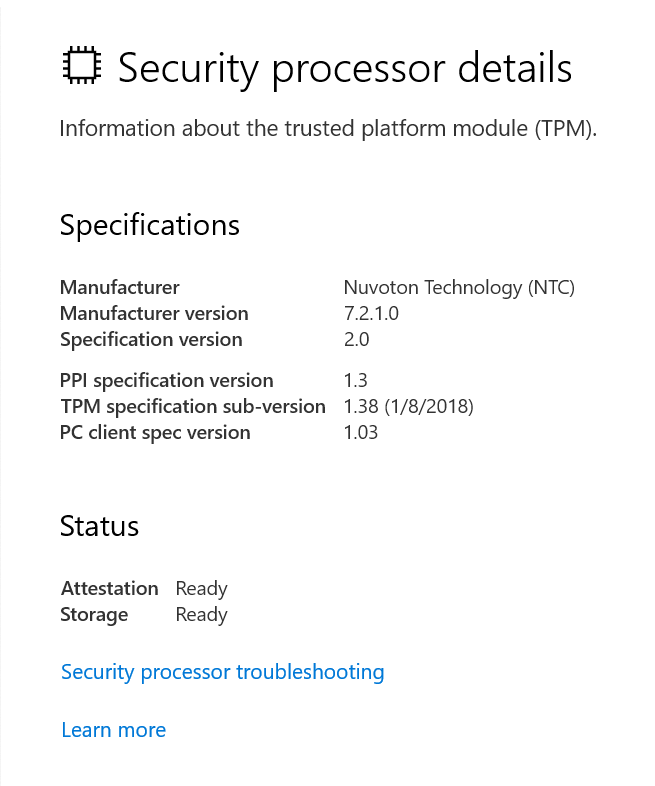
Task: Select the 2.0 specification version value
Action: pos(356,340)
